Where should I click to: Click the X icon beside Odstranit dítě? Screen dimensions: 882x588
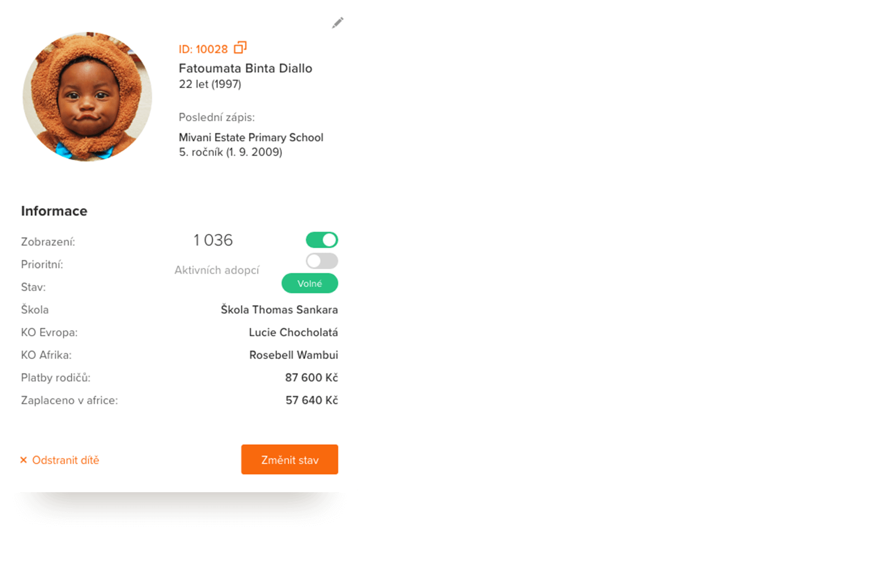point(23,460)
